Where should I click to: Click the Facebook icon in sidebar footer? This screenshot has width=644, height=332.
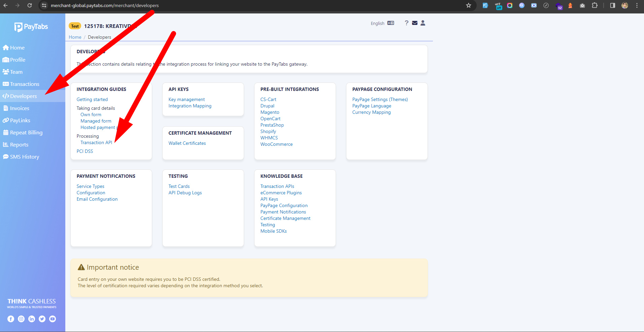[11, 319]
